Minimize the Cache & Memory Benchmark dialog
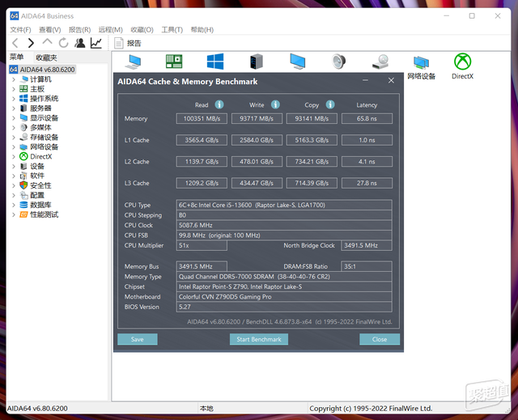The width and height of the screenshot is (518, 420). [365, 81]
